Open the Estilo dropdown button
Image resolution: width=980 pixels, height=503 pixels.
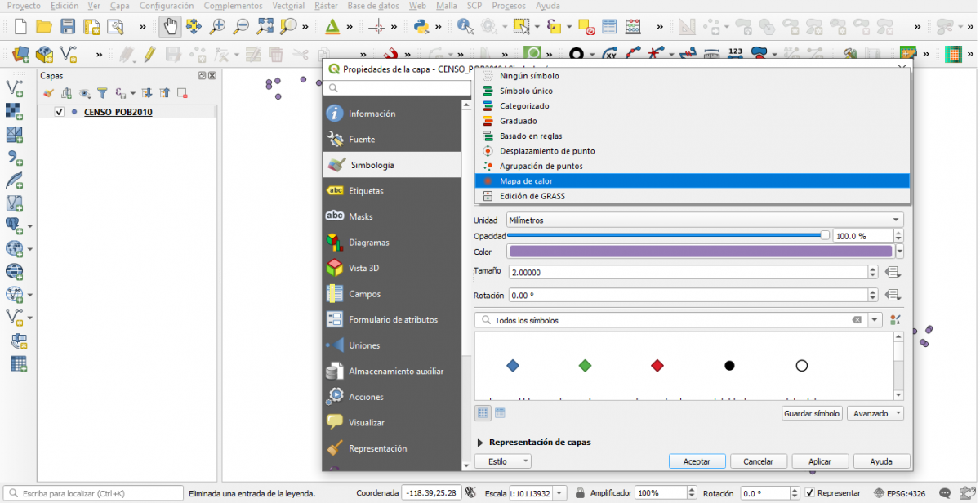502,461
